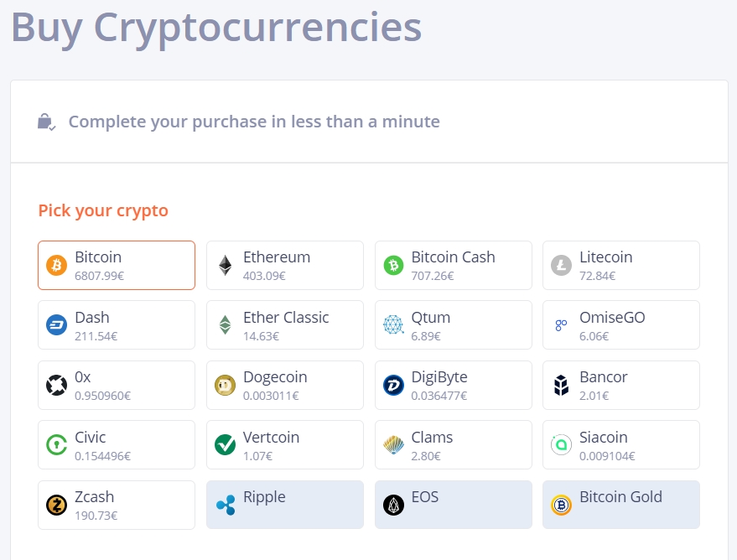Click the DigiByte blue D icon
The height and width of the screenshot is (560, 737).
pos(393,386)
